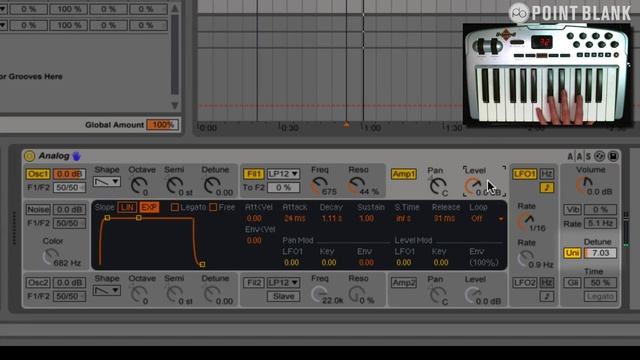Click the Fil1 Reso knob
The image size is (640, 360).
pyautogui.click(x=356, y=186)
